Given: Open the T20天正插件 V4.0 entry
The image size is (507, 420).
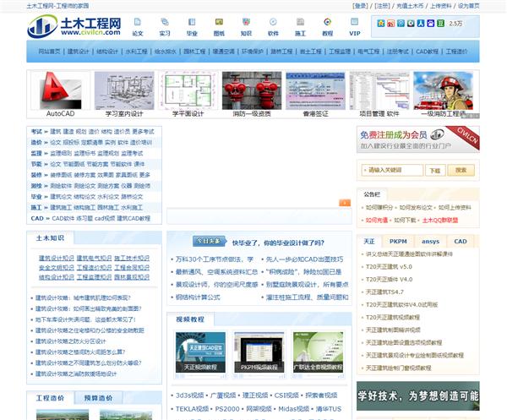Looking at the screenshot, I should click(389, 280).
